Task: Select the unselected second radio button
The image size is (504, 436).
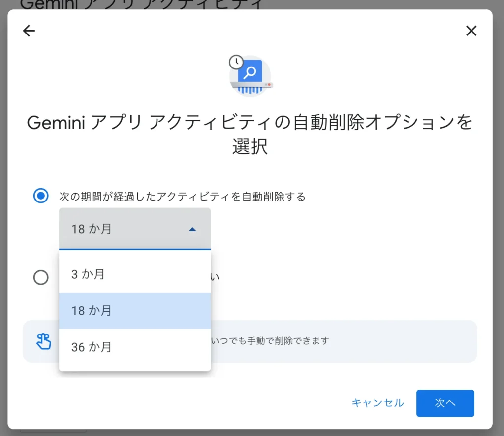Action: coord(41,277)
